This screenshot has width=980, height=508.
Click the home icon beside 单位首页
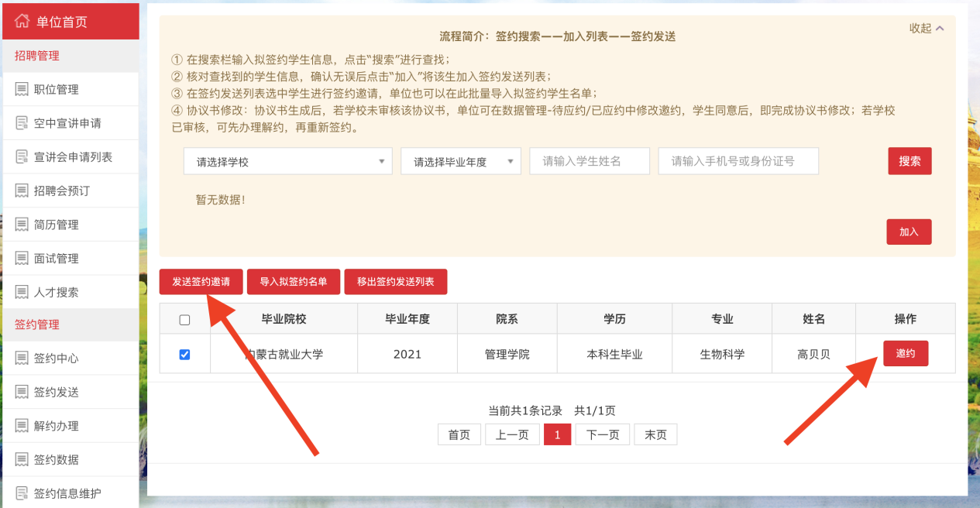pyautogui.click(x=22, y=21)
